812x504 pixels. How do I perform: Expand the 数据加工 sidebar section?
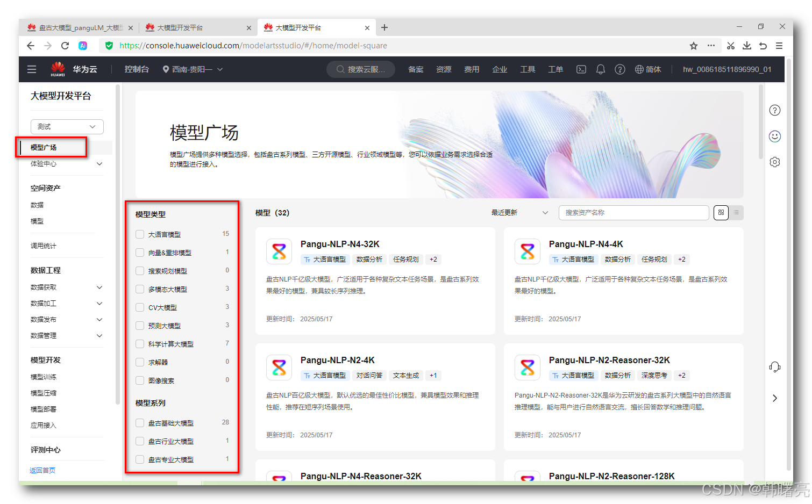[x=99, y=304]
